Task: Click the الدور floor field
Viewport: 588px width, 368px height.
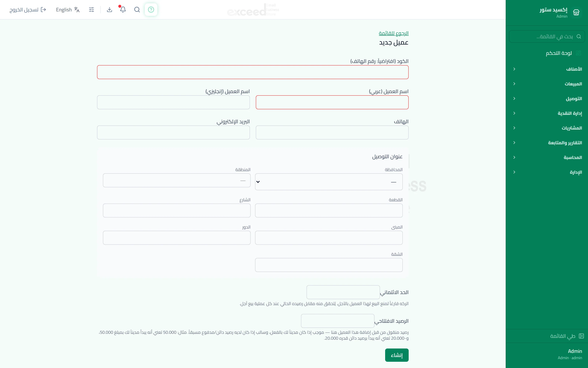Action: 177,238
